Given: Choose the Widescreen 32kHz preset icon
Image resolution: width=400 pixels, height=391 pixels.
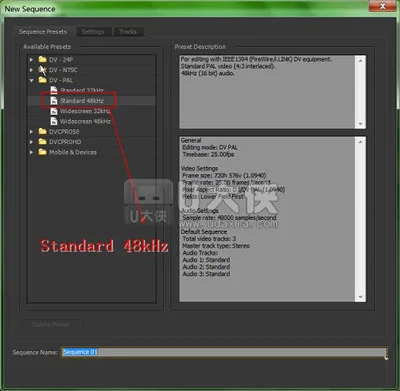Looking at the screenshot, I should click(x=54, y=111).
